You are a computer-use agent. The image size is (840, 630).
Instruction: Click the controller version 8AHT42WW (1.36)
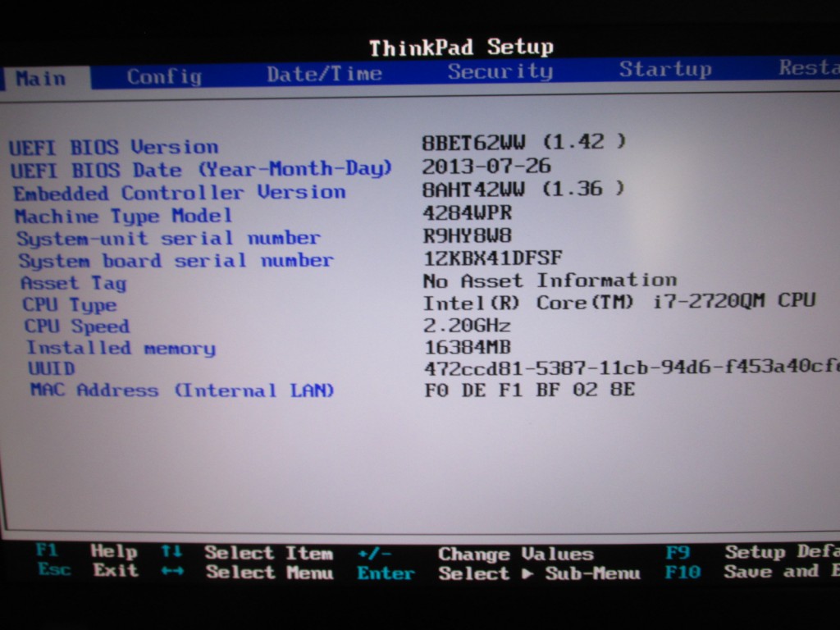(x=523, y=189)
